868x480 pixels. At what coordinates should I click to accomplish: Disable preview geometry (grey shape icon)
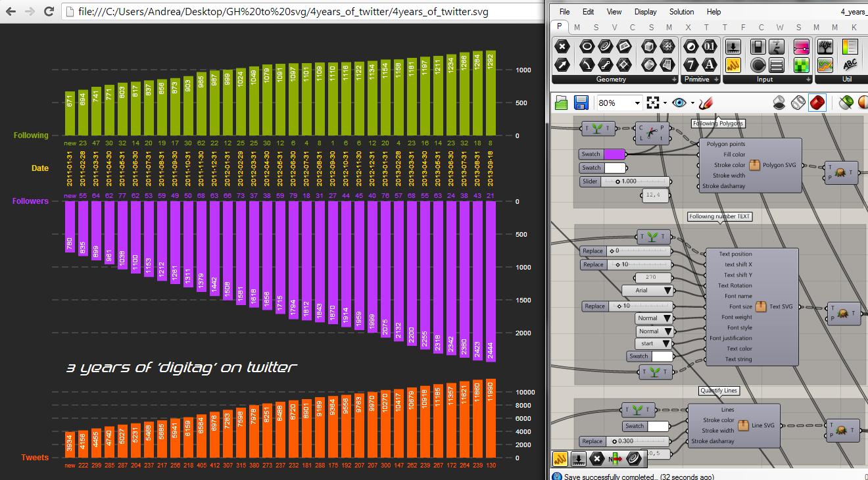(779, 103)
